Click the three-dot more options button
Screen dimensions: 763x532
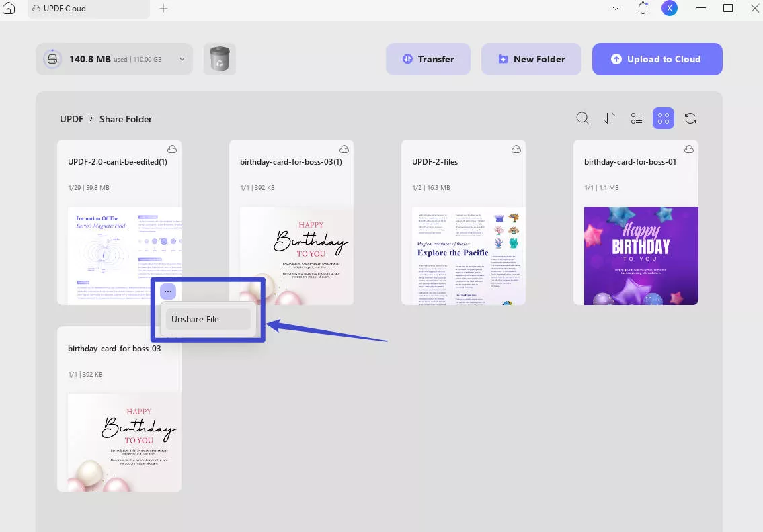168,292
